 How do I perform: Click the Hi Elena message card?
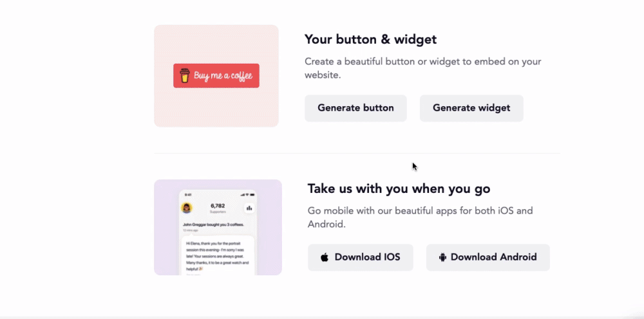coord(218,256)
